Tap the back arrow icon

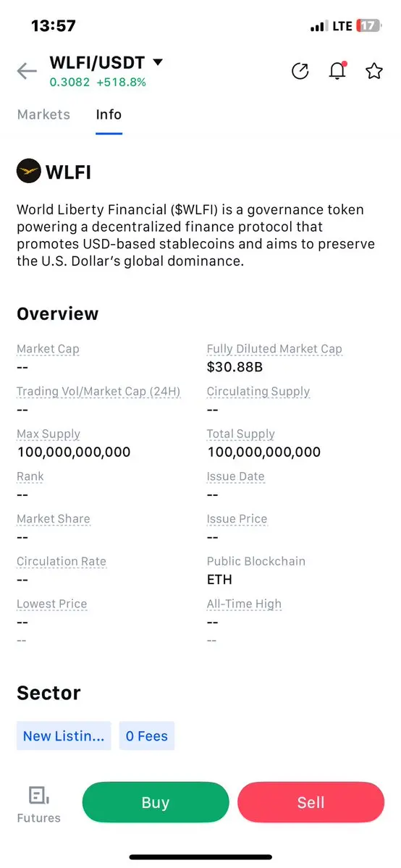[27, 72]
